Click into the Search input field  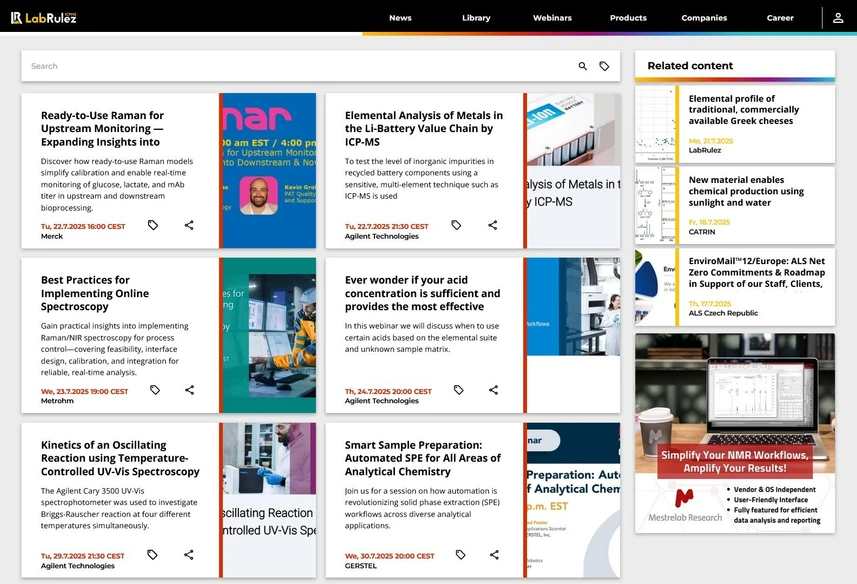(298, 66)
